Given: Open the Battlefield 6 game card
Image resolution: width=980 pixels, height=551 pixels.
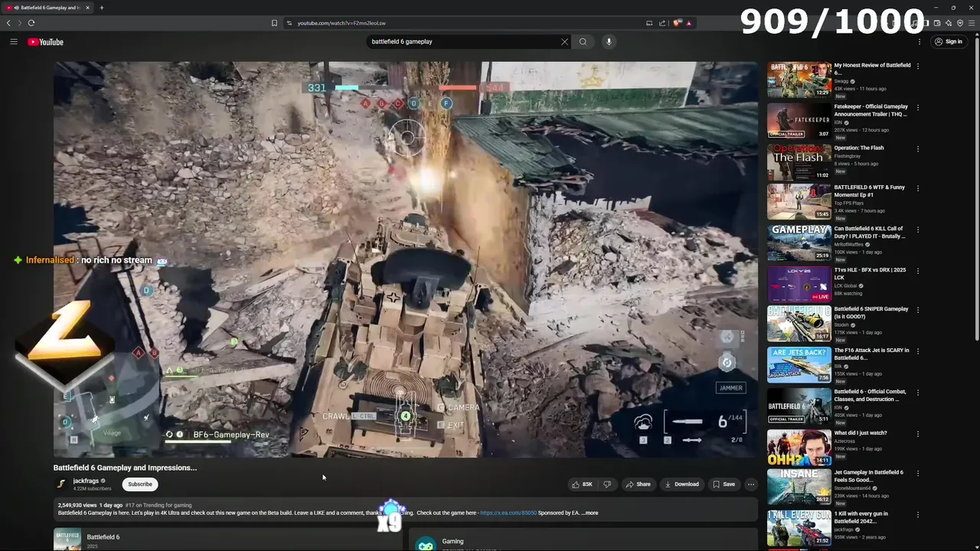Looking at the screenshot, I should click(227, 540).
